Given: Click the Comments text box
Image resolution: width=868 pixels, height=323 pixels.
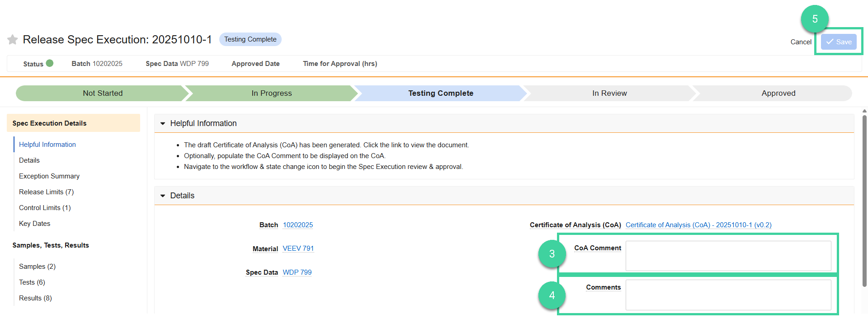Looking at the screenshot, I should (x=728, y=295).
